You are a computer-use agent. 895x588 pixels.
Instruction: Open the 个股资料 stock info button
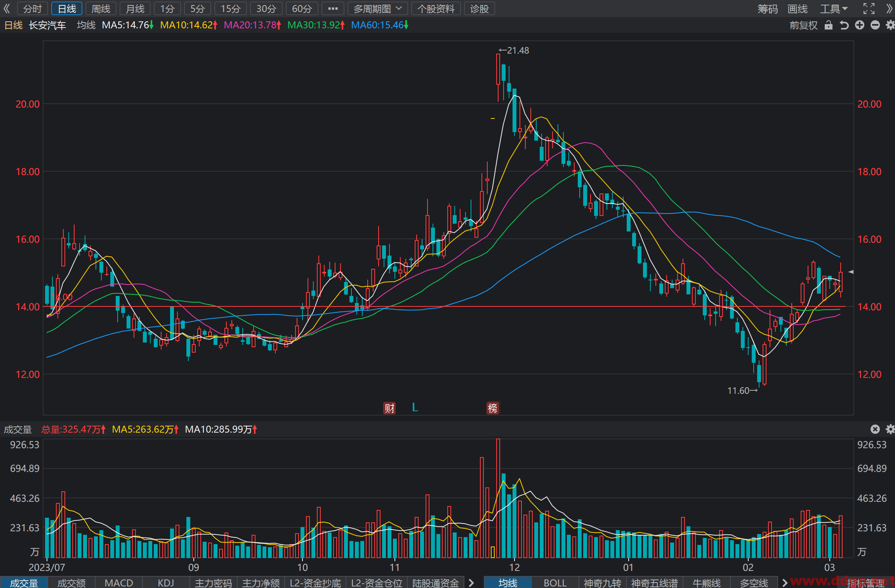point(436,9)
